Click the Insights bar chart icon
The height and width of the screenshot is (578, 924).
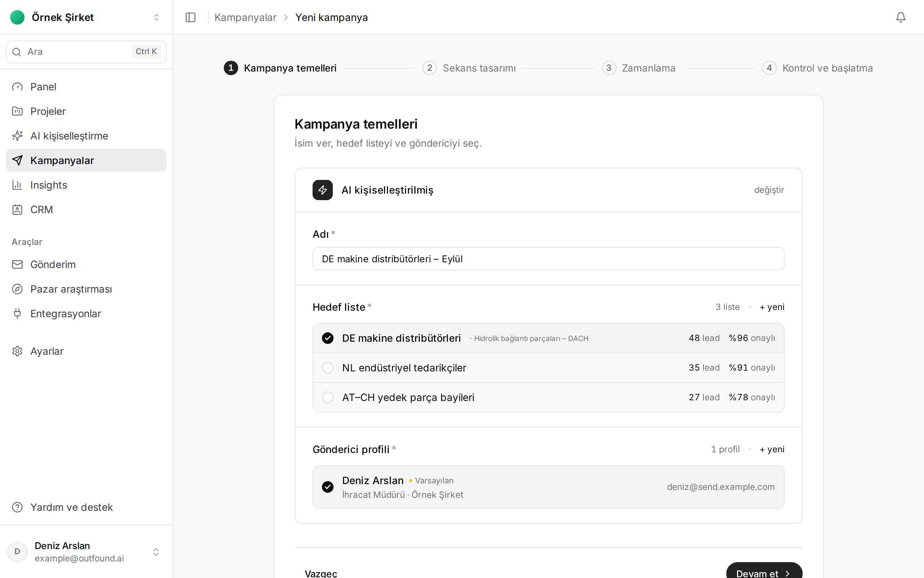(x=17, y=185)
